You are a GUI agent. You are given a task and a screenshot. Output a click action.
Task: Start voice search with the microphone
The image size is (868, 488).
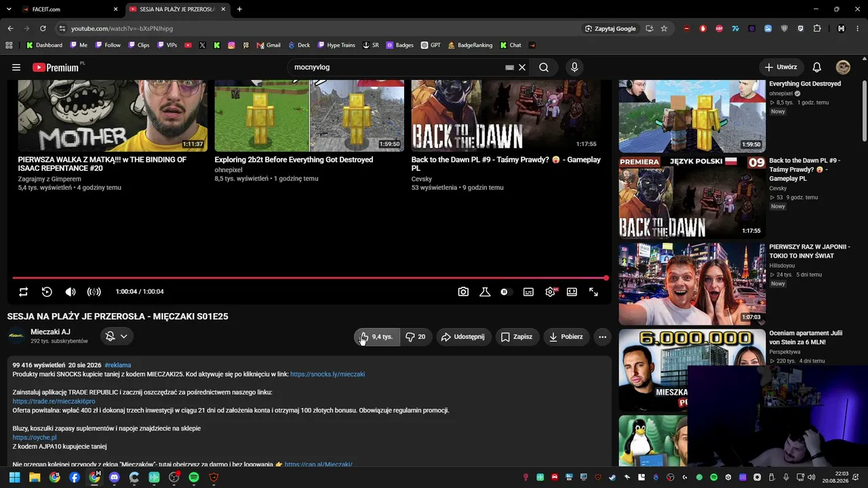(574, 67)
